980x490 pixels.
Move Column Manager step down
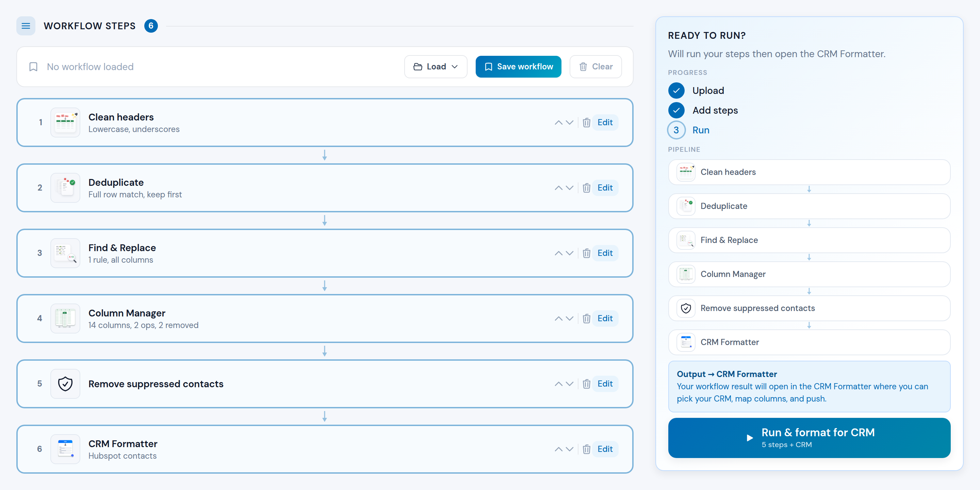tap(569, 318)
